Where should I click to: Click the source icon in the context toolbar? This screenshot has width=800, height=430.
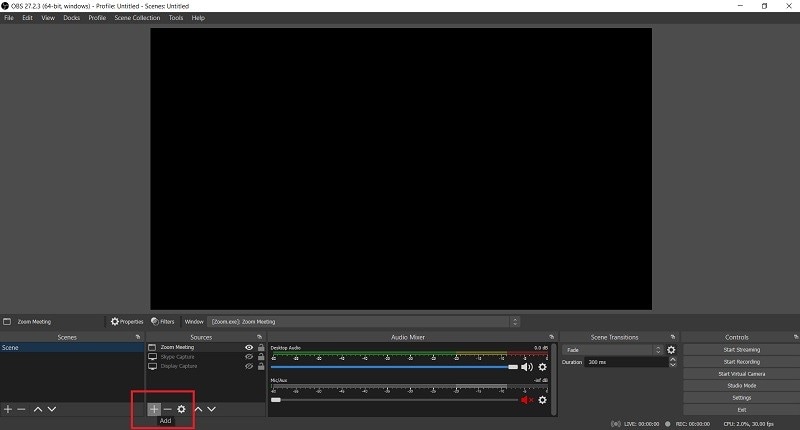tap(7, 322)
